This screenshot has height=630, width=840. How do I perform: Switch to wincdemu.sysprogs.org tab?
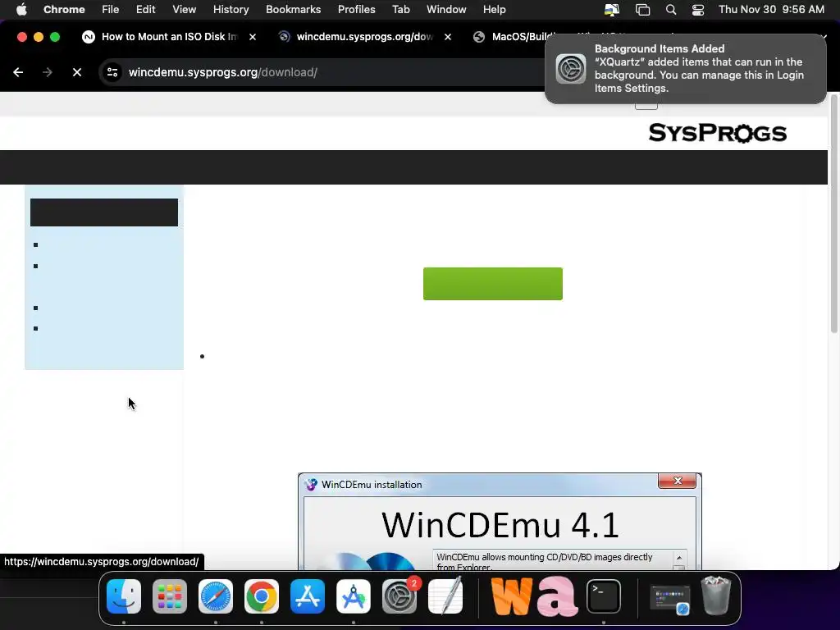pyautogui.click(x=365, y=37)
